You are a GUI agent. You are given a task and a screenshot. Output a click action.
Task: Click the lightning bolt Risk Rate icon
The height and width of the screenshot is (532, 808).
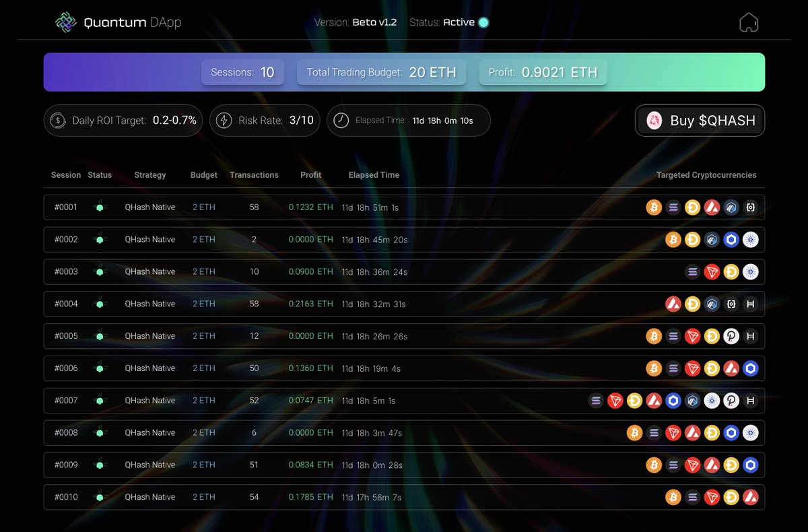coord(223,121)
